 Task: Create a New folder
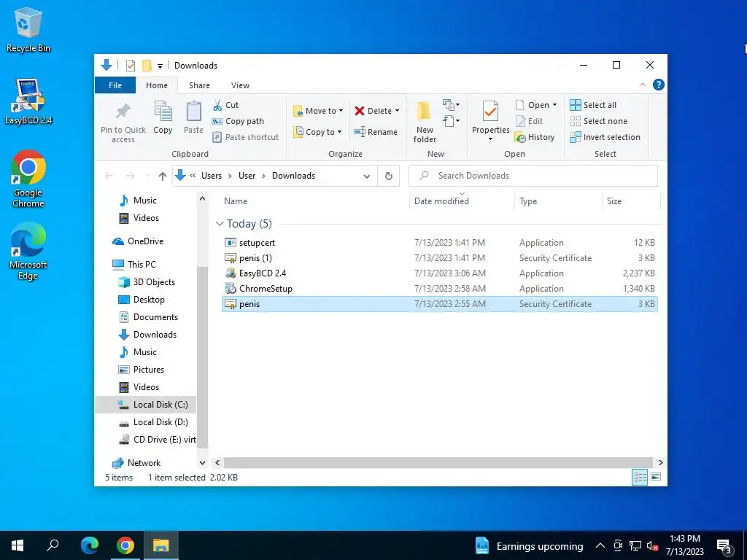tap(425, 122)
